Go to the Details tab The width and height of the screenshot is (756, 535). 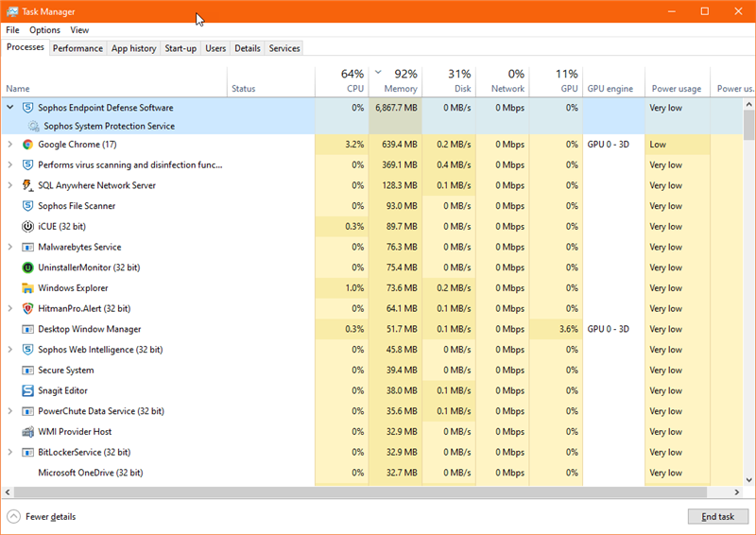[248, 48]
